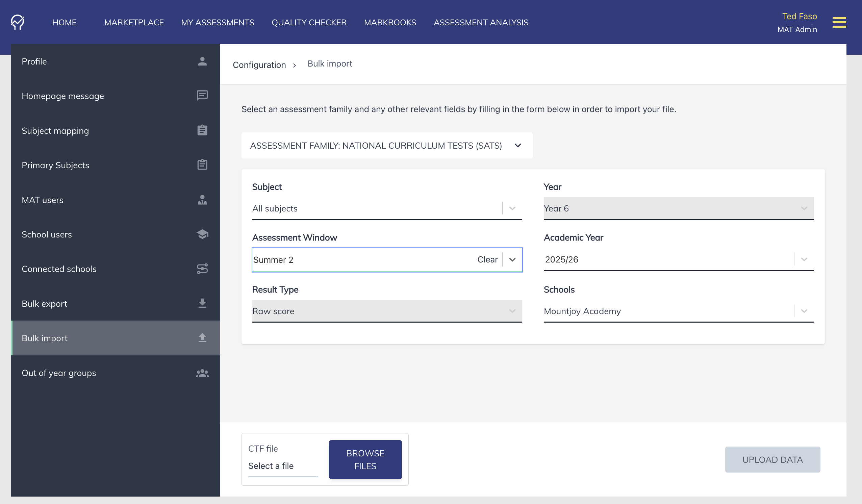Screen dimensions: 862x504
Task: Click the Homepage message chat icon
Action: pos(202,96)
